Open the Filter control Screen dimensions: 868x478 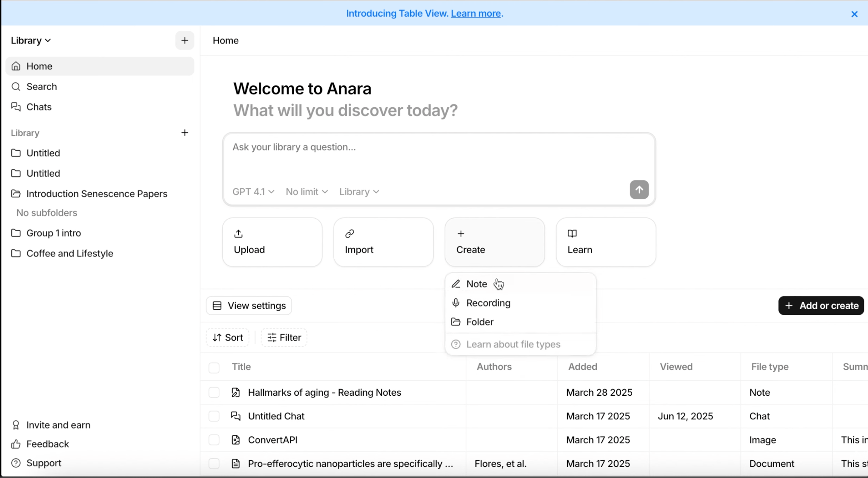point(283,337)
